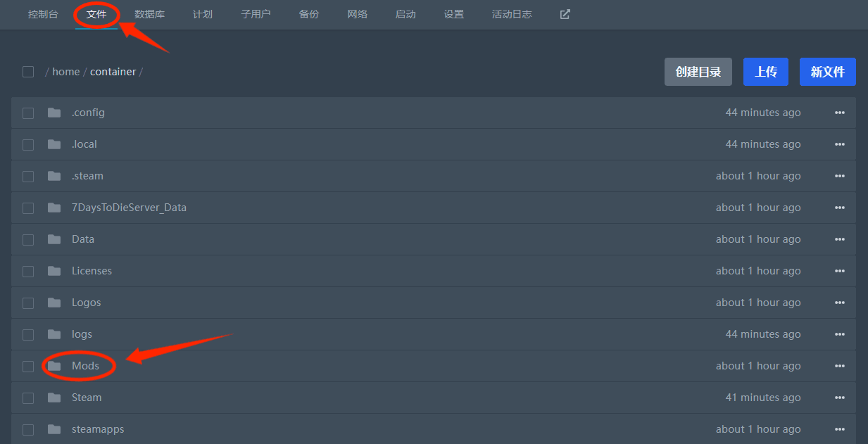The image size is (868, 444).
Task: Click the folder icon beside 7DaysToDieServer_Data
Action: 54,208
